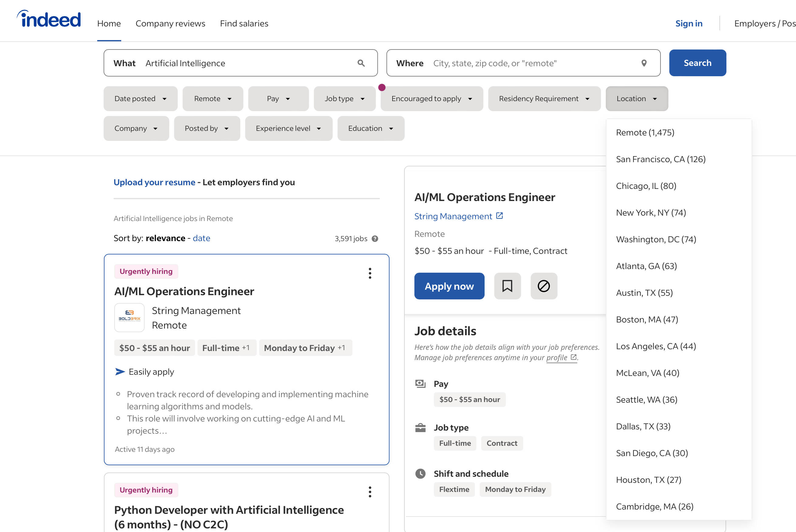Screen dimensions: 796x532
Task: Open AI/ML Operations Engineer job card title
Action: point(184,292)
